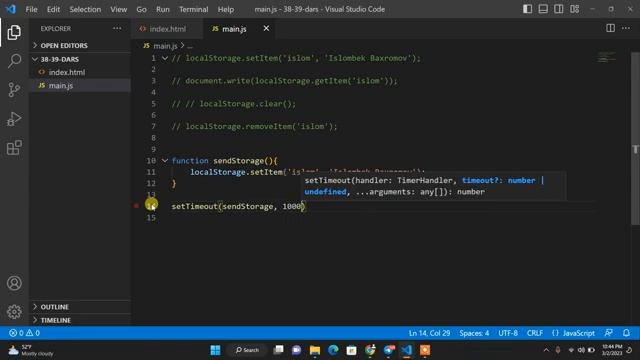
Task: Open Source Control view
Action: [x=14, y=89]
